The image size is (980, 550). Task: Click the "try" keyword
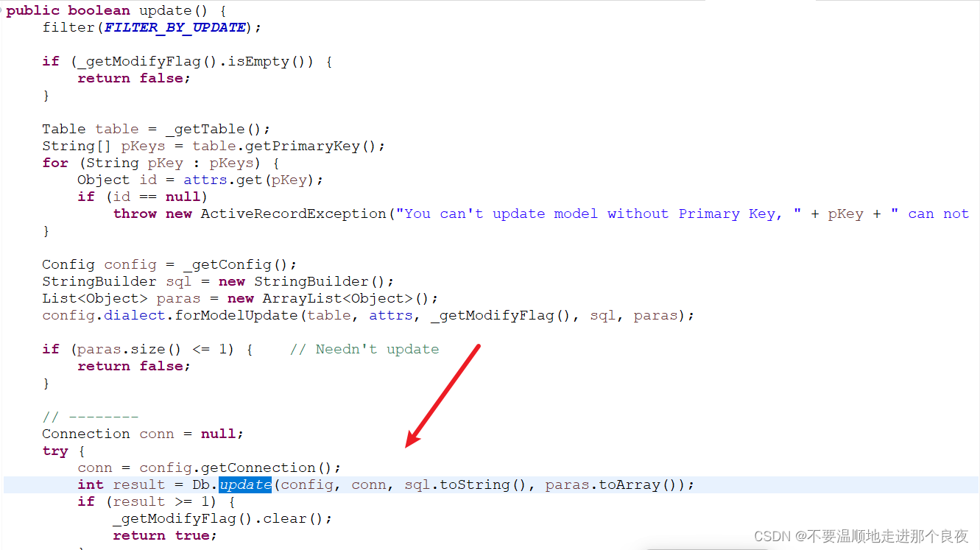[55, 450]
